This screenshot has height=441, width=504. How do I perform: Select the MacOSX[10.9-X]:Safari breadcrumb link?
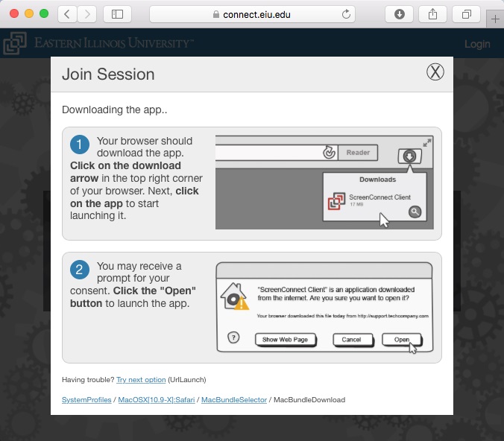coord(157,400)
